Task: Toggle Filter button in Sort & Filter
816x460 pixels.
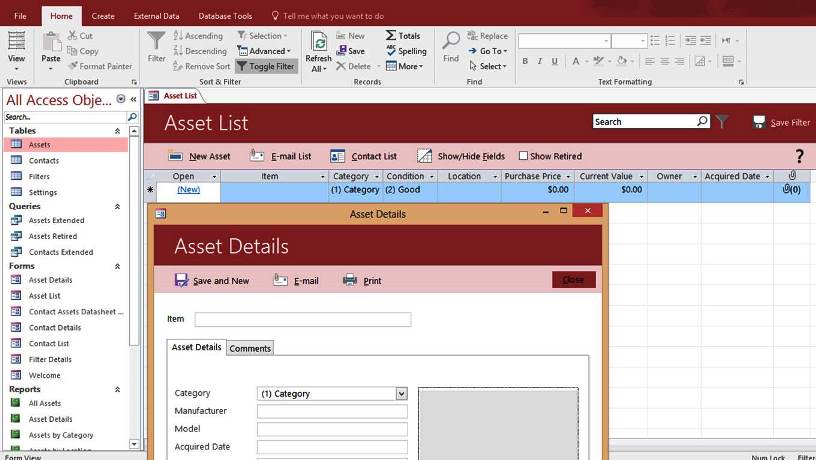Action: click(265, 66)
